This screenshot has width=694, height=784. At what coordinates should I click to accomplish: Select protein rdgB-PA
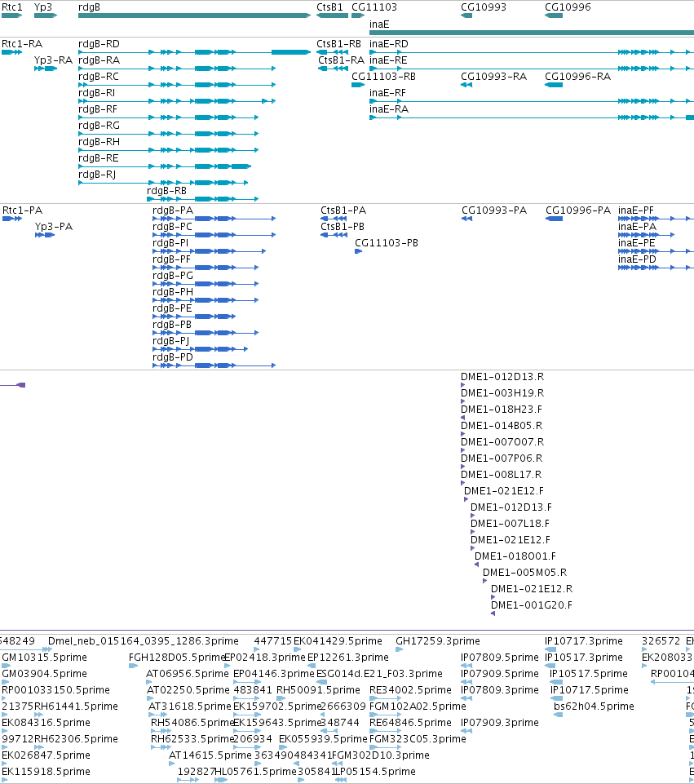tap(214, 219)
